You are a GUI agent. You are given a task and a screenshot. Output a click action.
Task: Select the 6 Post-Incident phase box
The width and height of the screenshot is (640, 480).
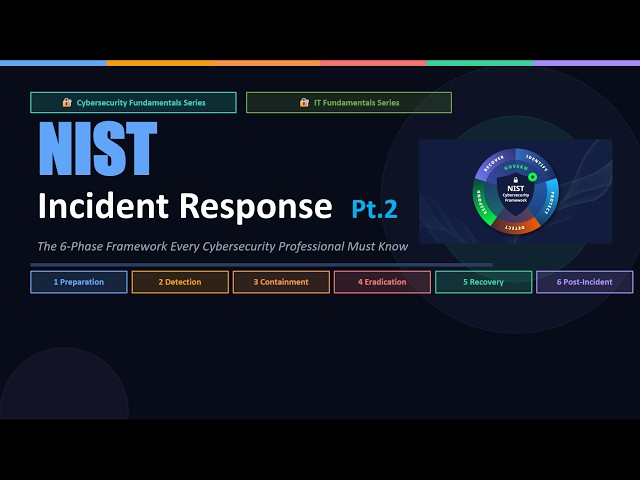584,282
